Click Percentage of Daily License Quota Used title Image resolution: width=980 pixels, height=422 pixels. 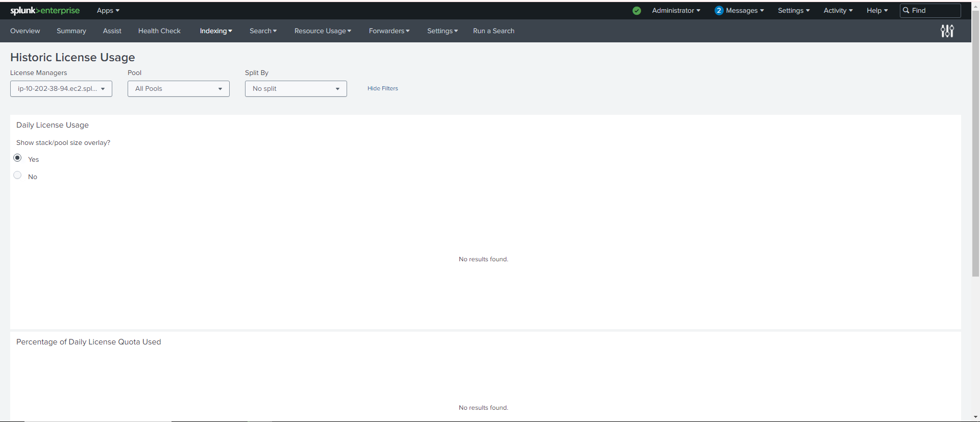pos(89,342)
